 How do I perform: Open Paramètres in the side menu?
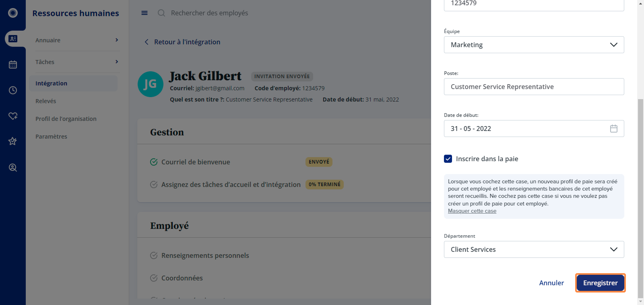click(x=51, y=137)
